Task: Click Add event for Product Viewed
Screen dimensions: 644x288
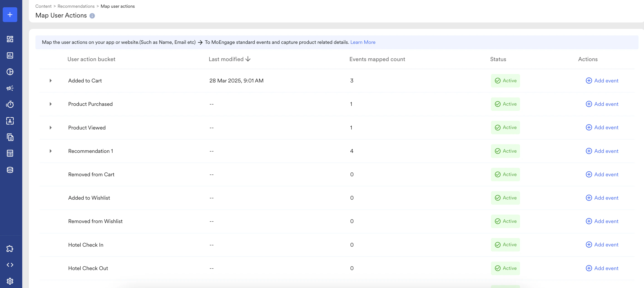Action: coord(602,127)
